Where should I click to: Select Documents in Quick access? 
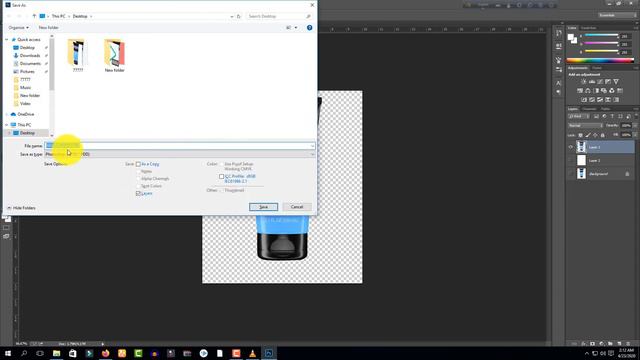coord(30,64)
